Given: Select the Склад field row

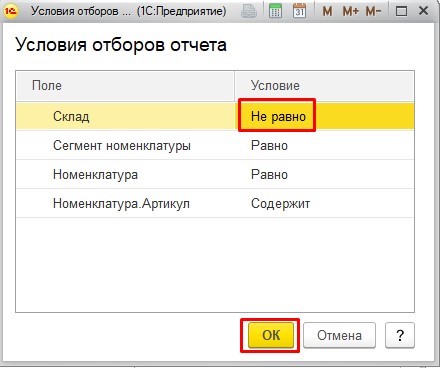Looking at the screenshot, I should (x=215, y=116).
